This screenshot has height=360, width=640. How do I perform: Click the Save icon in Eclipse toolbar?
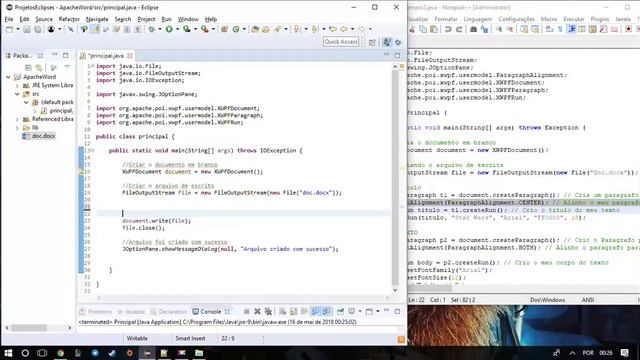pyautogui.click(x=27, y=29)
